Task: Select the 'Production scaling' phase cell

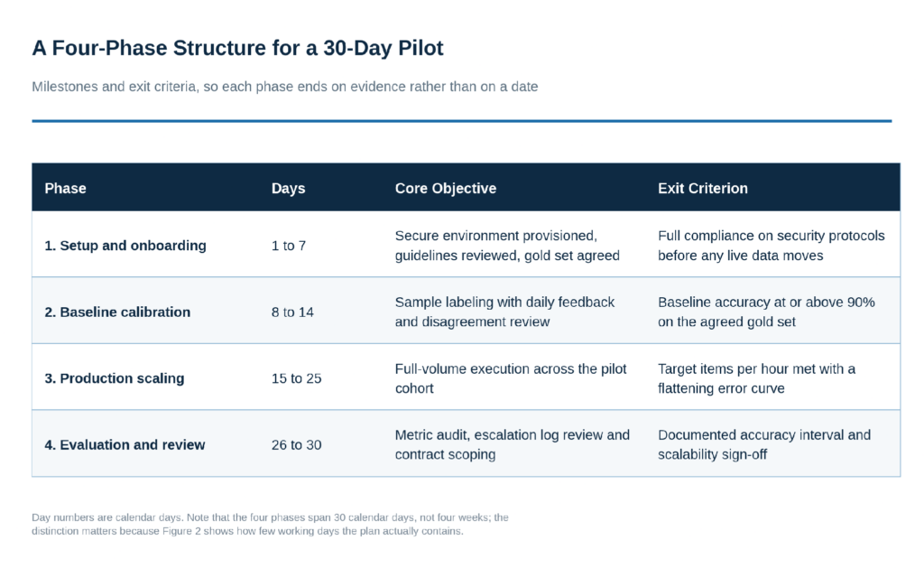Action: point(115,378)
